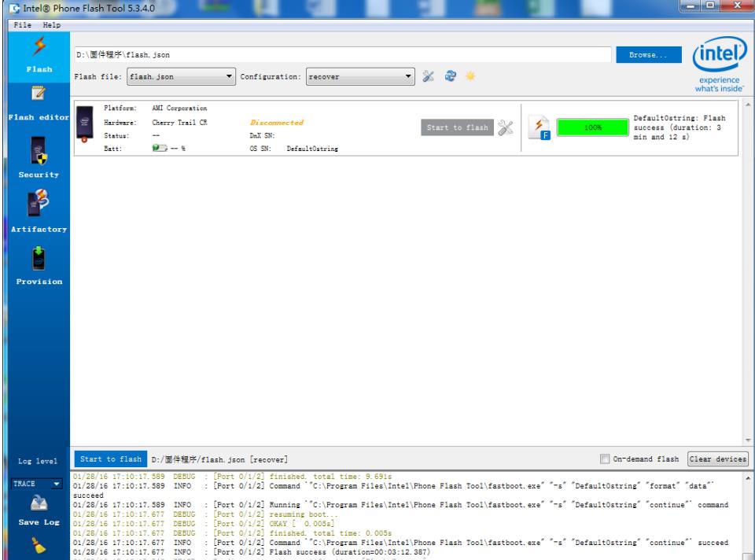This screenshot has height=560, width=755.
Task: Open the Artifactory section
Action: [39, 211]
